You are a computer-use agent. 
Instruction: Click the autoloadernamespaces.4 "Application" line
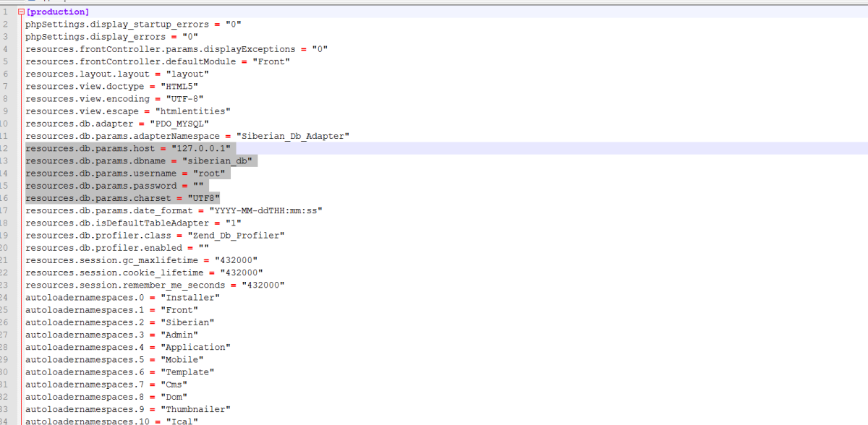128,347
